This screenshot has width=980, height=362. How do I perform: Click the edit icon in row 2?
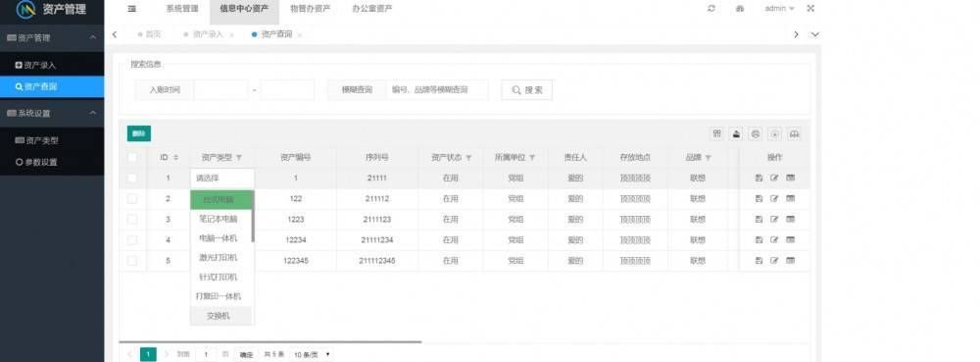tap(774, 199)
